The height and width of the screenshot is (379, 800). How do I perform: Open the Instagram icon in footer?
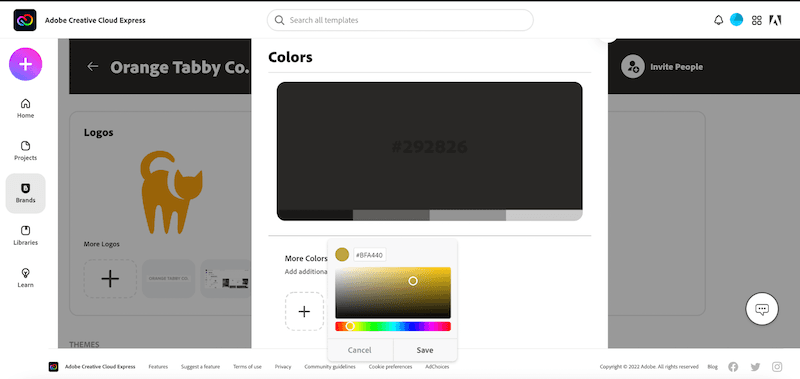[777, 367]
